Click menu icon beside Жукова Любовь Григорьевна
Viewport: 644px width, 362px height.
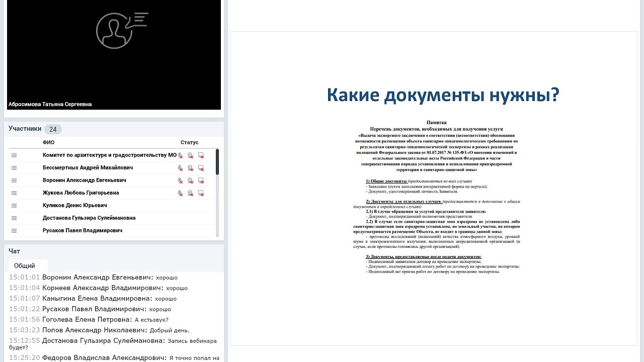coord(14,193)
